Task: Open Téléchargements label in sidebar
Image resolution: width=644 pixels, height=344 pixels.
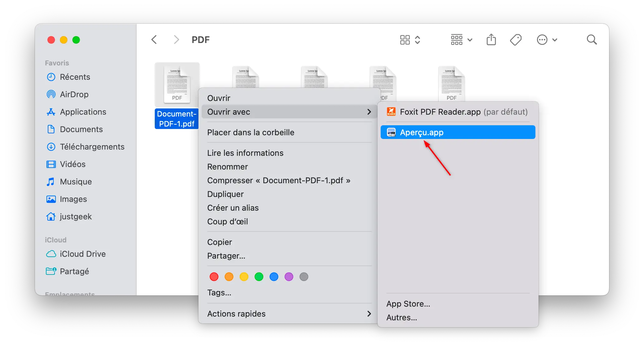Action: pyautogui.click(x=92, y=147)
